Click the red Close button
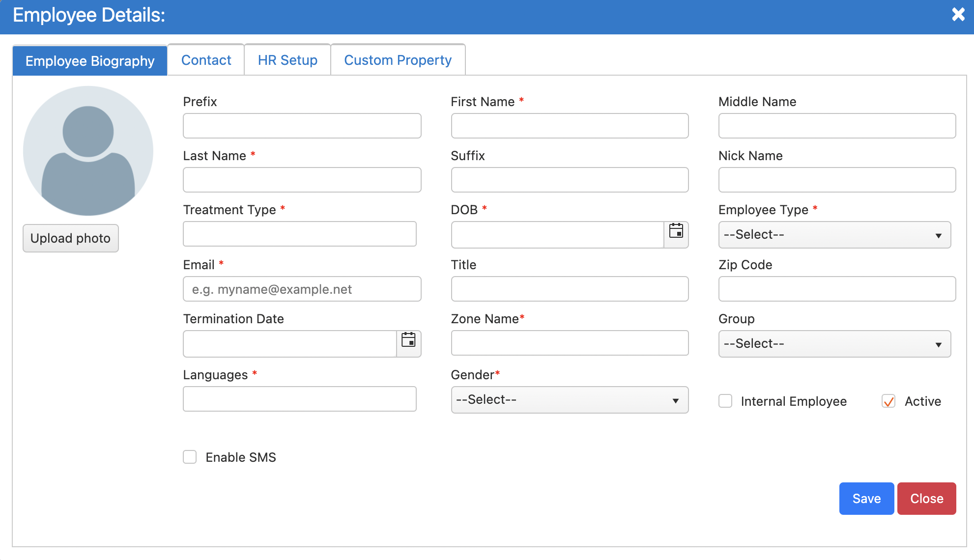Screen dimensions: 974x560 tap(926, 499)
